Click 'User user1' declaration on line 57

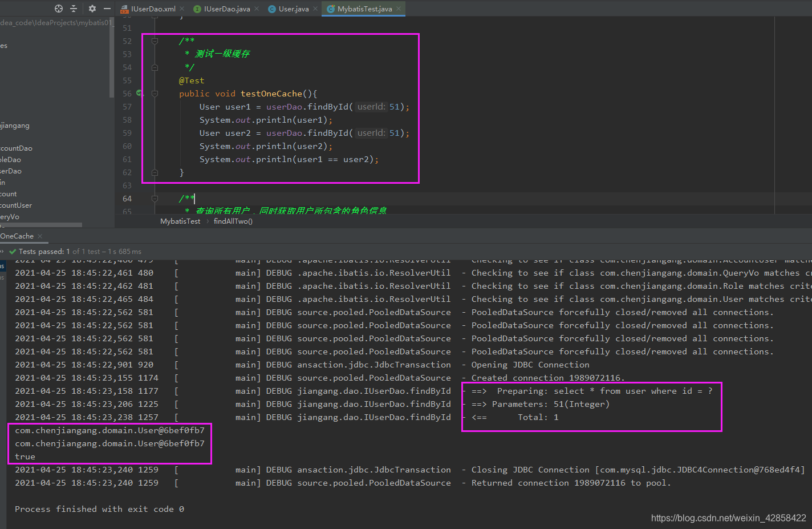pyautogui.click(x=225, y=107)
